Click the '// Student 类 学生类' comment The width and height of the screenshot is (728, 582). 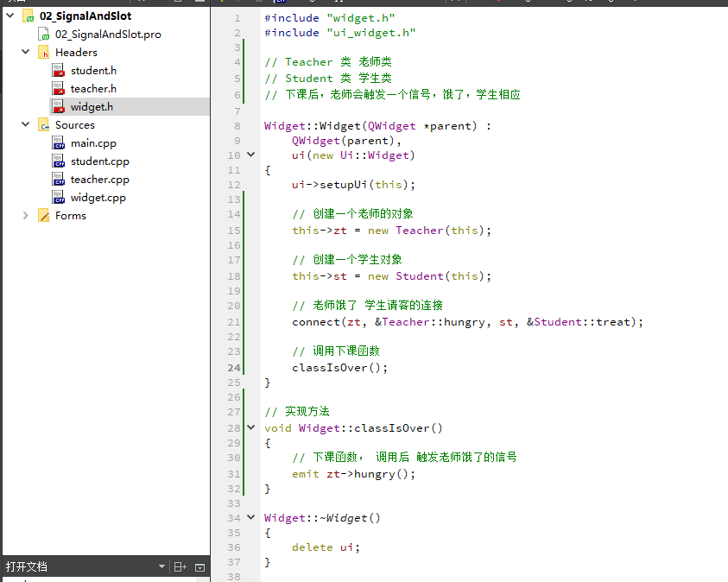(328, 79)
